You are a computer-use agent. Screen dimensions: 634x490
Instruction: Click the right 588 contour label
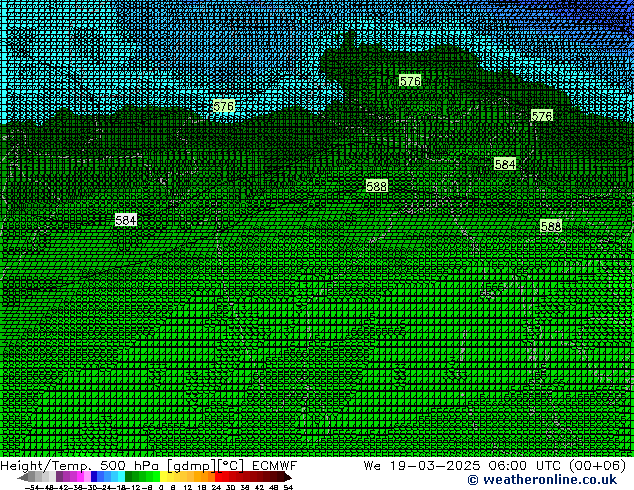[x=551, y=226]
